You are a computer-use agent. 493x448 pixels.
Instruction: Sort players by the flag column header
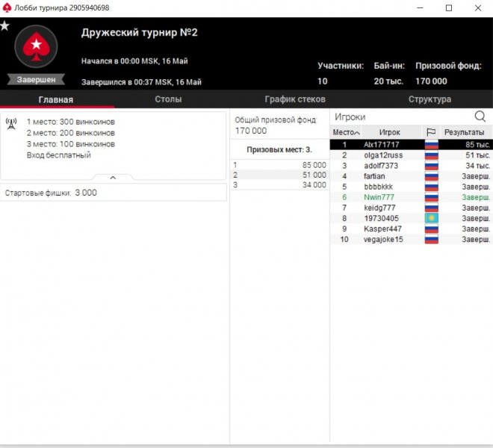(431, 132)
